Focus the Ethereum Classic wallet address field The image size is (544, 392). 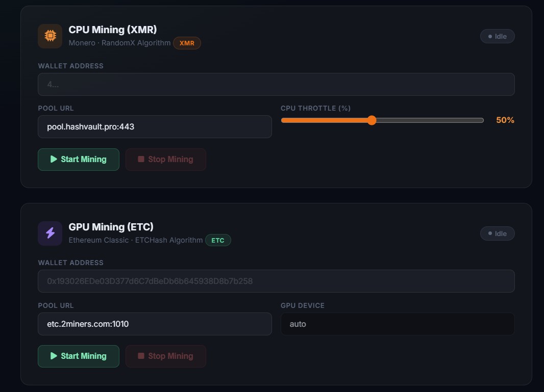276,281
